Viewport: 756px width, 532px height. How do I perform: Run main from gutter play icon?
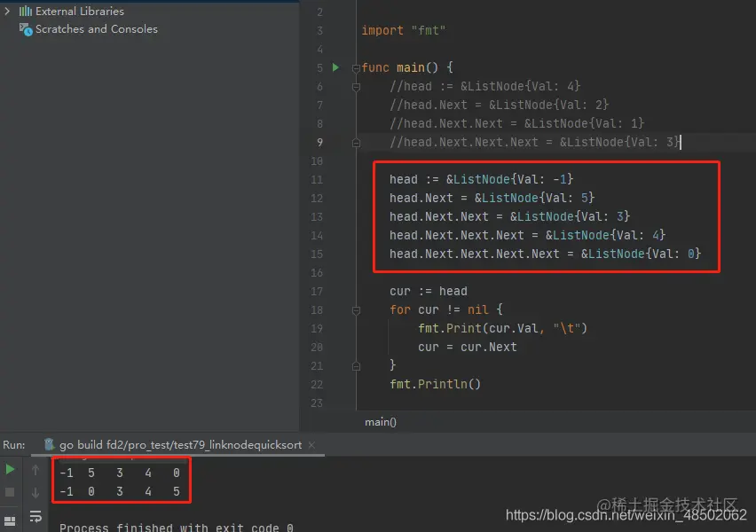336,67
